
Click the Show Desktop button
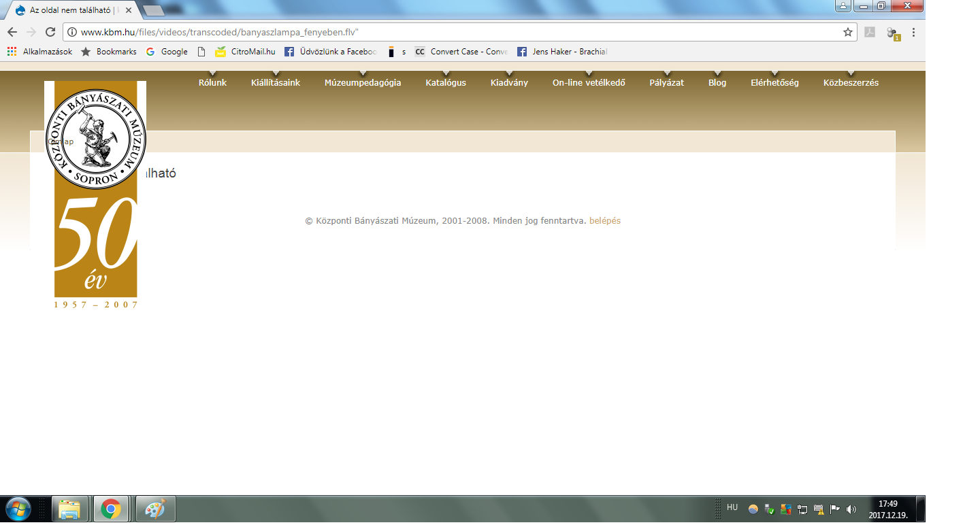920,509
